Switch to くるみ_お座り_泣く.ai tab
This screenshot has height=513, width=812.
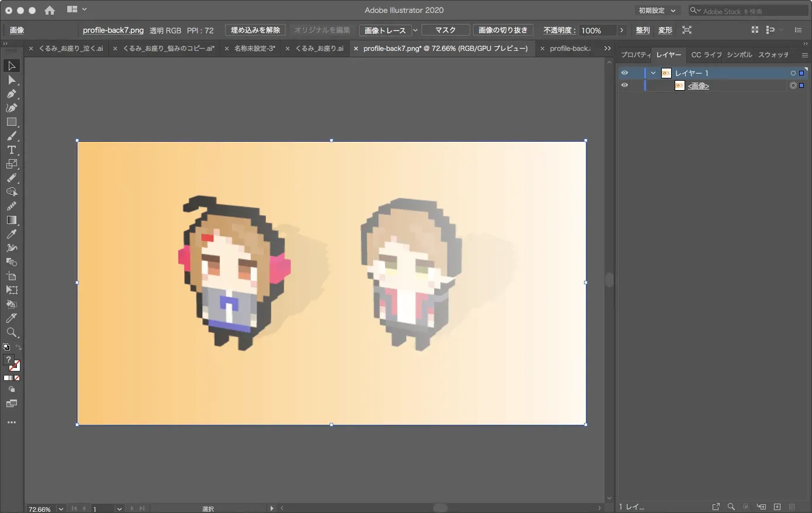[x=71, y=49]
